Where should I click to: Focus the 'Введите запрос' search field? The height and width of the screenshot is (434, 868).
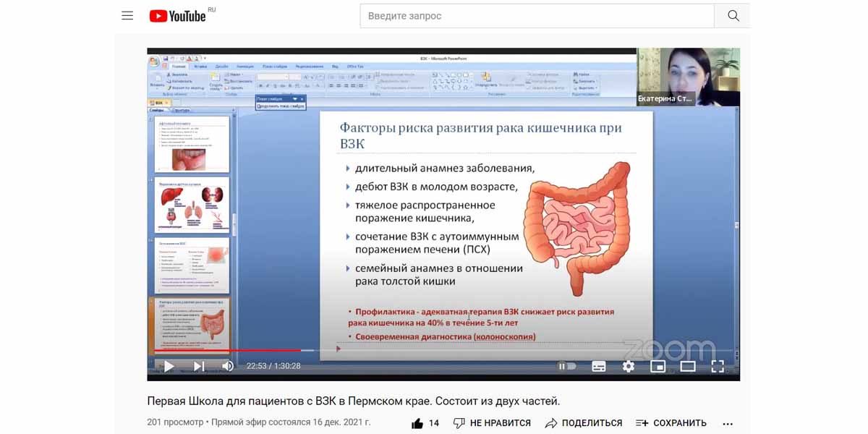(x=535, y=16)
